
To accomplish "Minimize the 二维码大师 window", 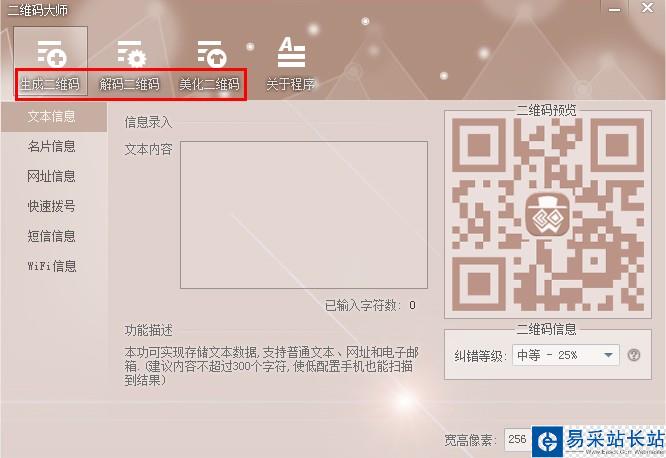I will (615, 9).
